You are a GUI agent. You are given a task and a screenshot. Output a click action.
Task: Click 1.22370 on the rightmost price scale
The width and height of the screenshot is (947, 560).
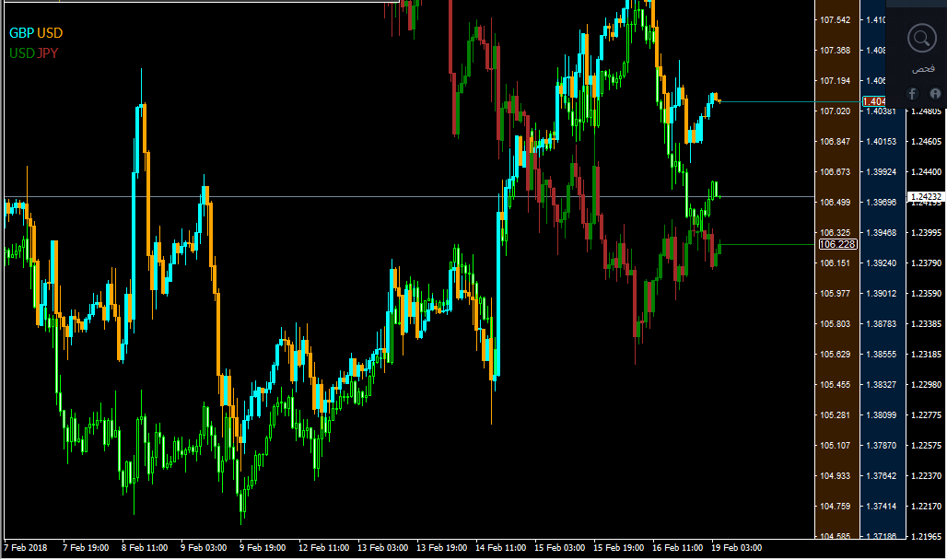[x=926, y=476]
